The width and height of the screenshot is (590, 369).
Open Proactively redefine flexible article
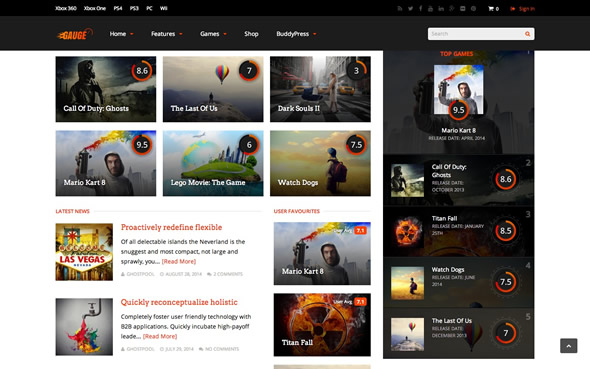[171, 227]
